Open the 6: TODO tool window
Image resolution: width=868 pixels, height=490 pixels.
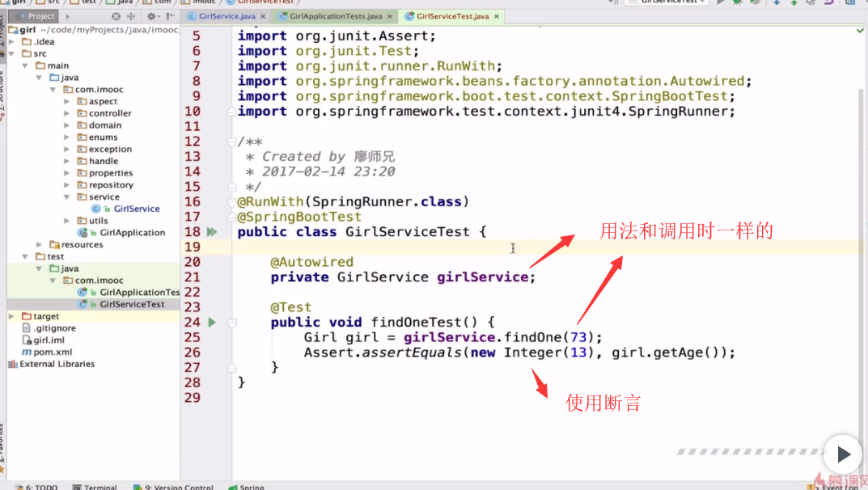tap(36, 487)
